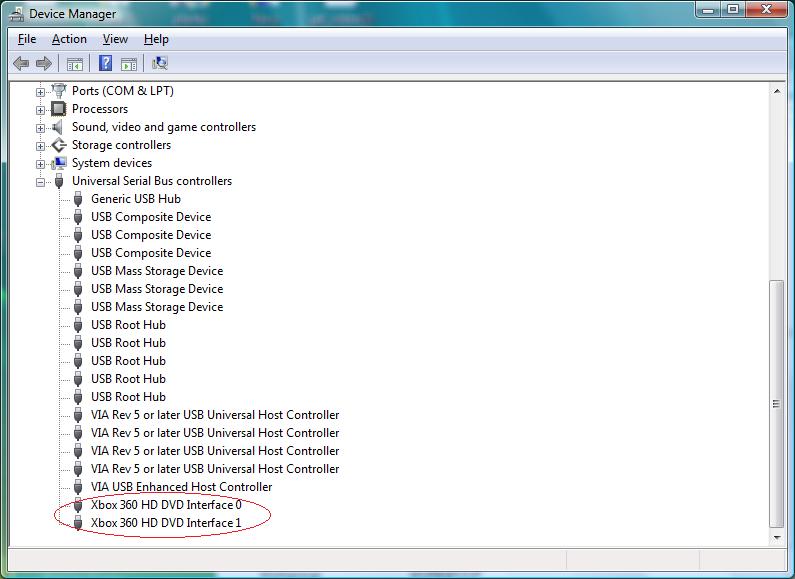Click the Action Pane toolbar icon
The width and height of the screenshot is (795, 579).
(x=129, y=64)
